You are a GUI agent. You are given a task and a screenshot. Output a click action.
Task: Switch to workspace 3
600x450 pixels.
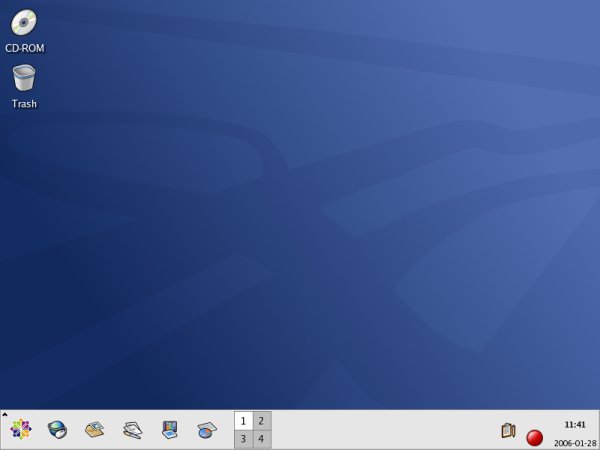[243, 439]
